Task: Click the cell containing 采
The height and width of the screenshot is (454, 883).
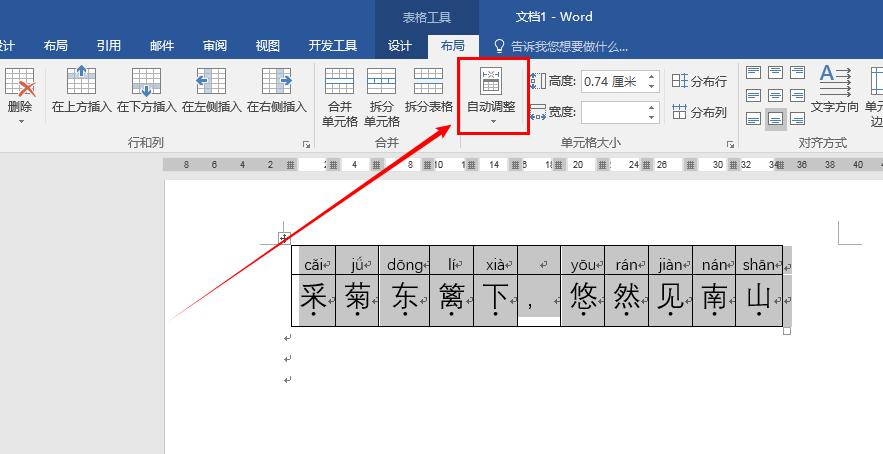Action: point(314,300)
